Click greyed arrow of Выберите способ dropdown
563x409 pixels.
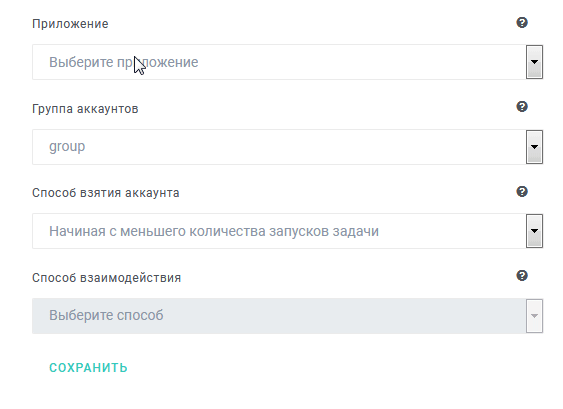[534, 316]
